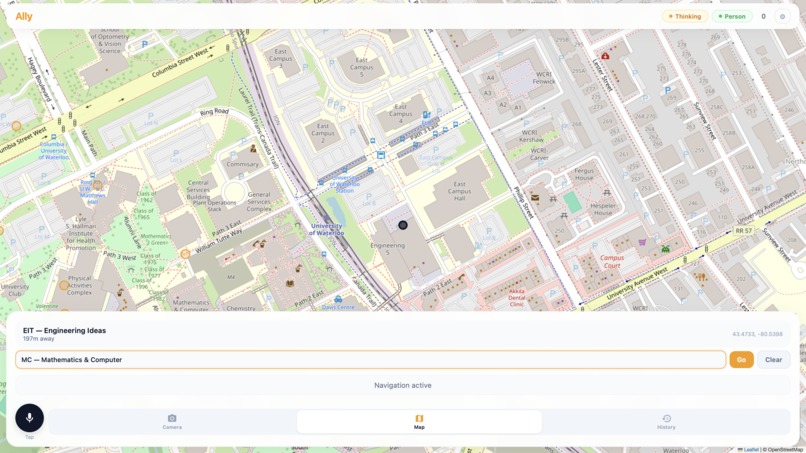Click the brown book icon near Path 2 East
The width and height of the screenshot is (806, 453).
click(290, 283)
